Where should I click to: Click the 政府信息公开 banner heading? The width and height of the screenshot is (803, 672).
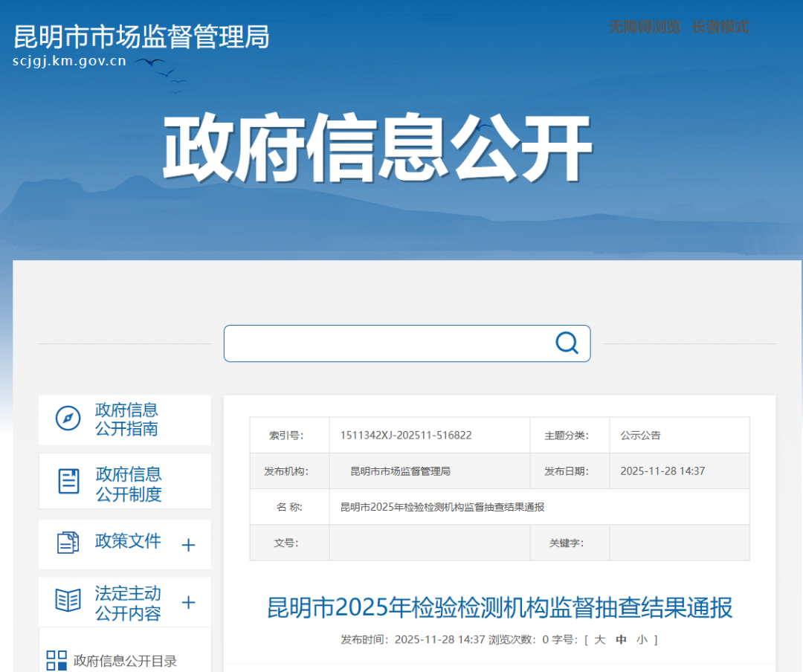pos(377,149)
